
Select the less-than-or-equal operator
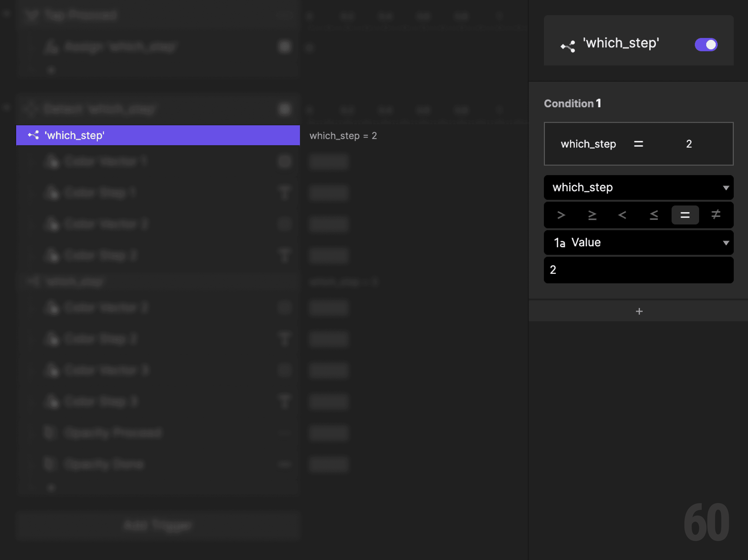tap(654, 215)
